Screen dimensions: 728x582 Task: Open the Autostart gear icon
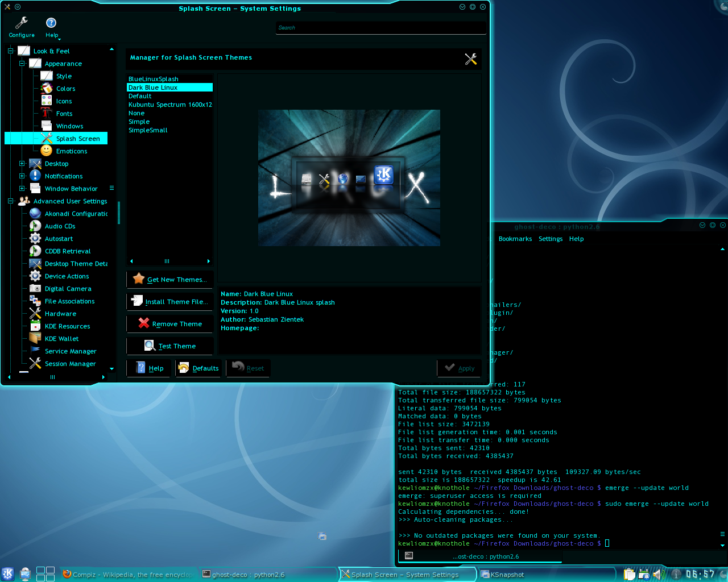pyautogui.click(x=35, y=239)
